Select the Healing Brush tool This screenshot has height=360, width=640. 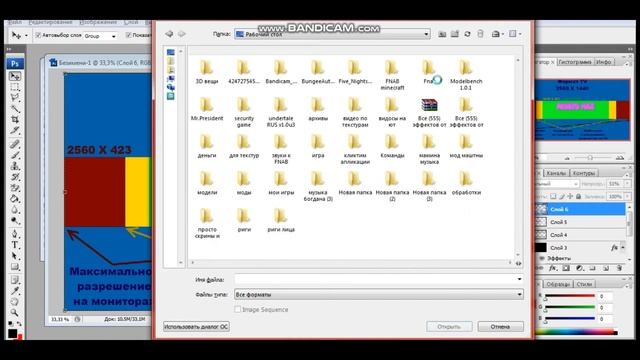point(15,144)
